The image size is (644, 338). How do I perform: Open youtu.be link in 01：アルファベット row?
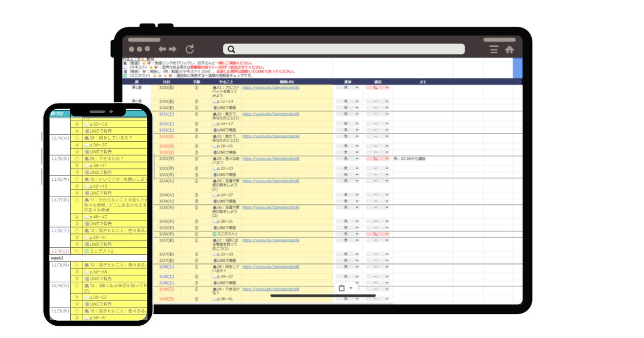coord(271,87)
